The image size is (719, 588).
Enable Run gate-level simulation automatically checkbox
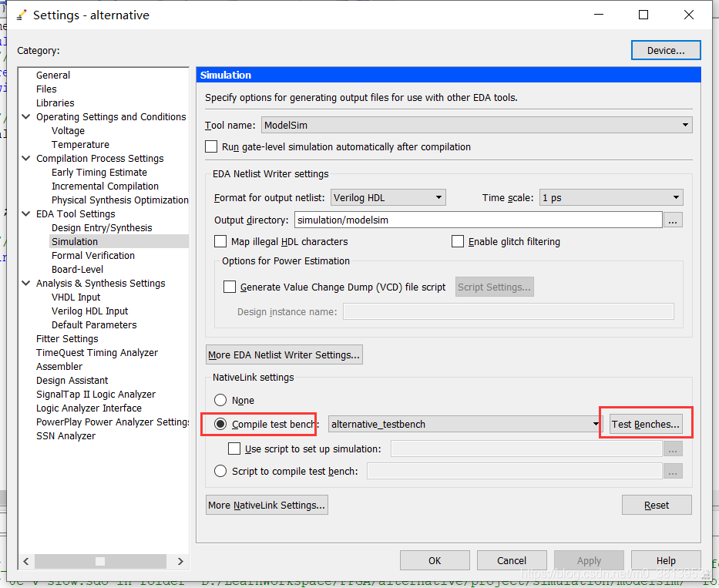211,146
